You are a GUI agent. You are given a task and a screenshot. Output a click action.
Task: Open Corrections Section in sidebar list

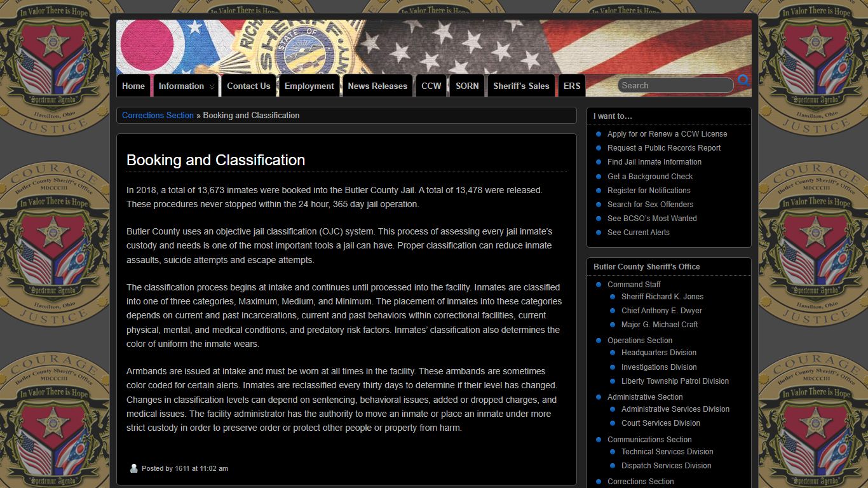pyautogui.click(x=641, y=482)
